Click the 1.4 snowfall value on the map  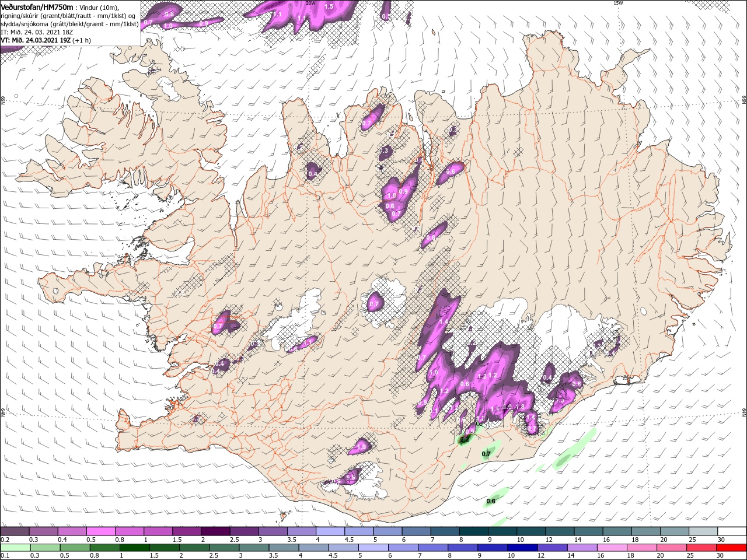[x=443, y=321]
